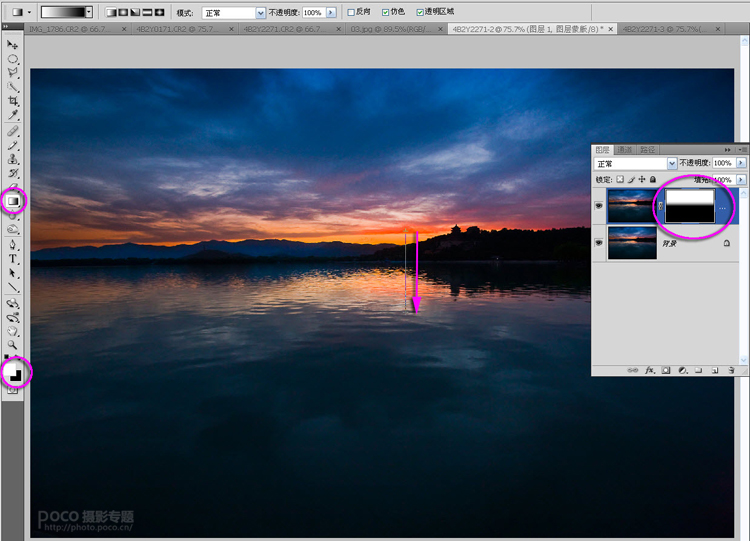Toggle the 仿色 (Dither) checkbox

tap(386, 13)
